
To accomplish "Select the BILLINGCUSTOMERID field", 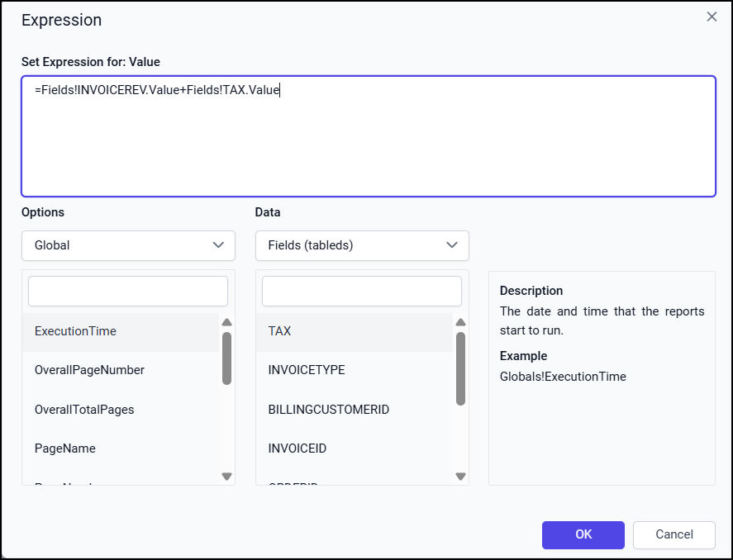I will point(328,410).
